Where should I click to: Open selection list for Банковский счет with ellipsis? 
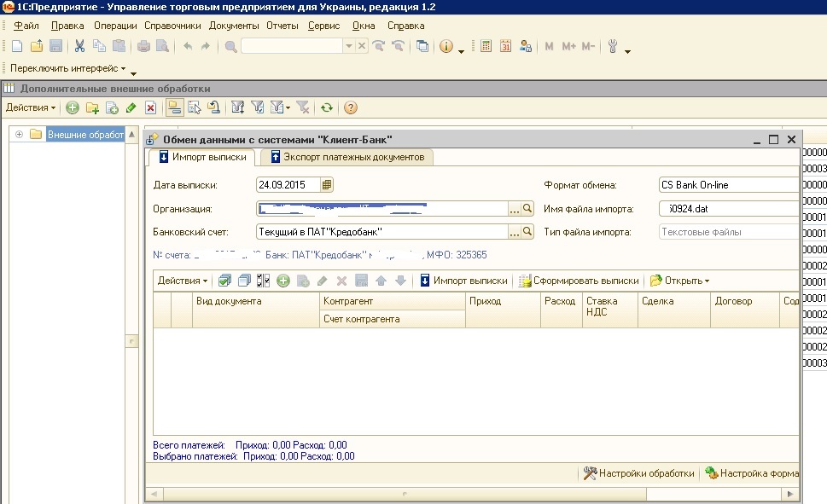coord(515,232)
